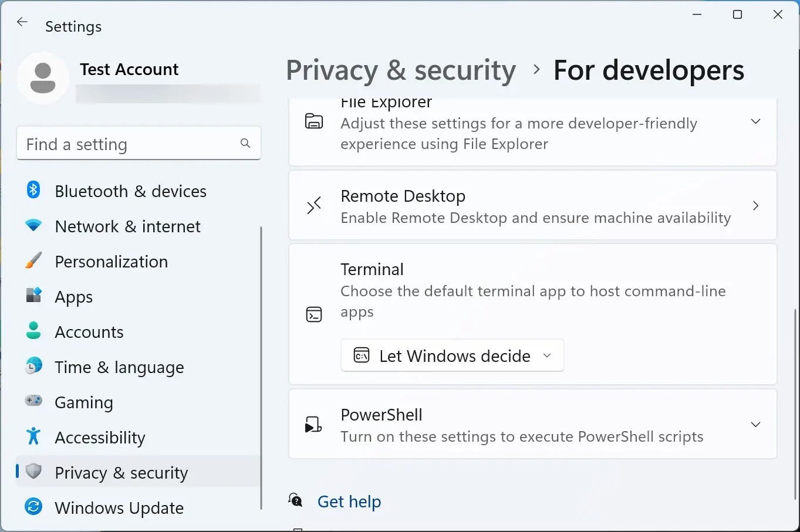
Task: Click the Gaming controller icon
Action: click(33, 401)
